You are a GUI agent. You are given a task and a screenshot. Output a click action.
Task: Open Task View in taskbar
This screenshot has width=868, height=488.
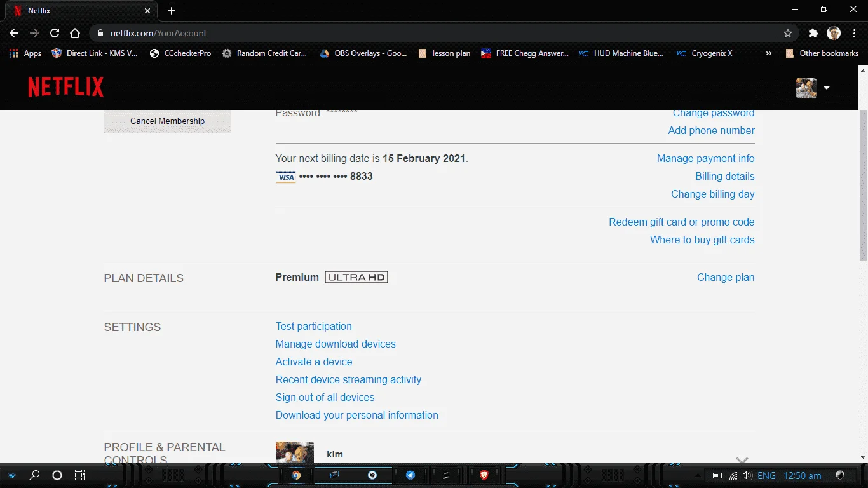coord(79,475)
